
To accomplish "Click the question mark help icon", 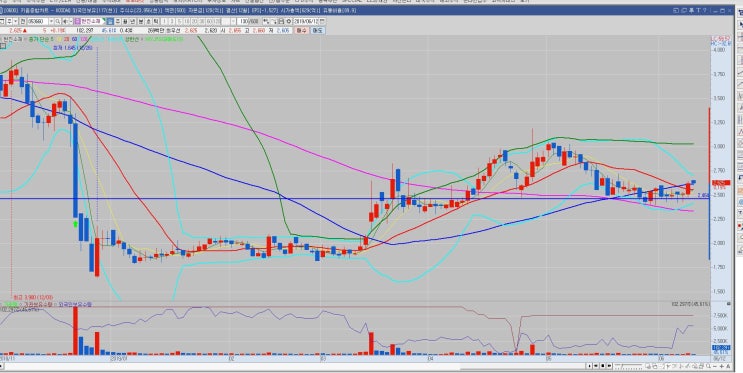I will (704, 10).
